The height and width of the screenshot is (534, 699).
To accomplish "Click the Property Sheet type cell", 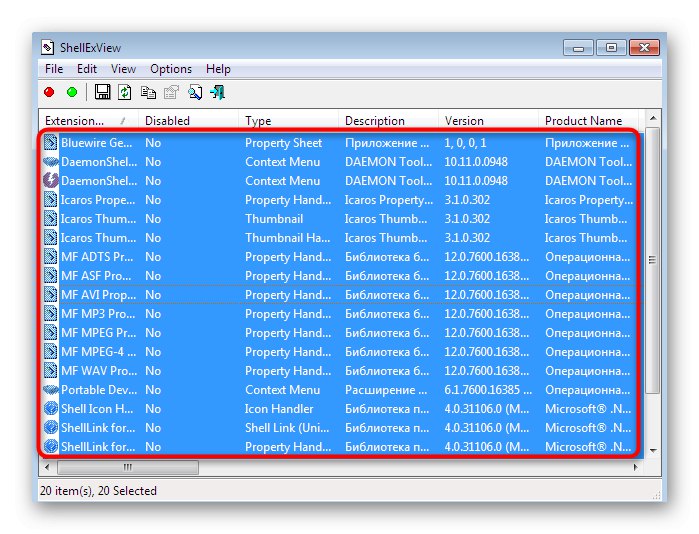I will pyautogui.click(x=284, y=143).
